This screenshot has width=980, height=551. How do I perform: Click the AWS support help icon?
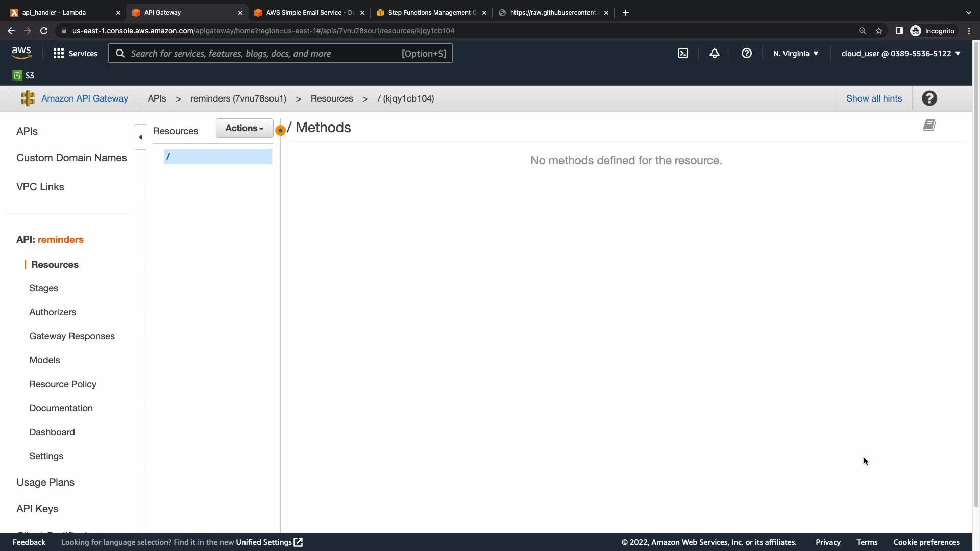[746, 53]
